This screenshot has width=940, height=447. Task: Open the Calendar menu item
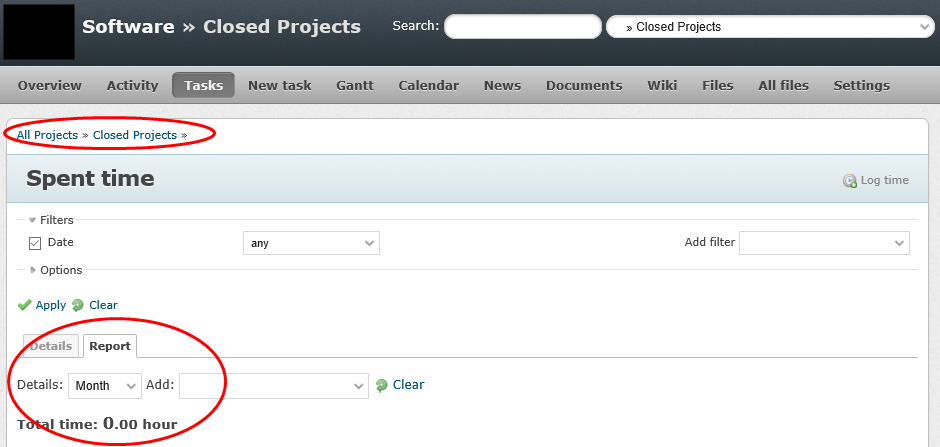[429, 86]
